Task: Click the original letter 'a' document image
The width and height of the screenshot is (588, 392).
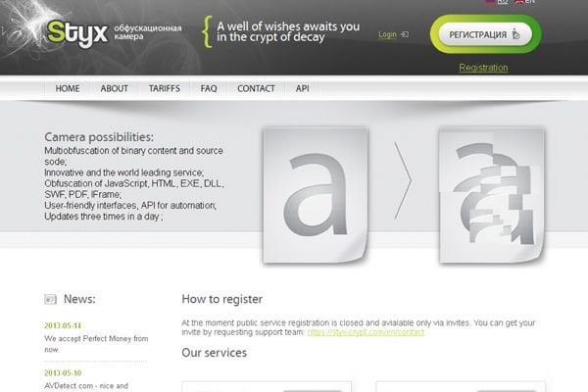Action: [x=315, y=195]
